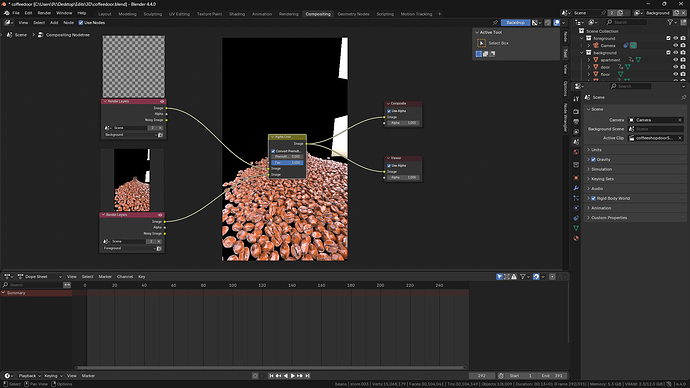The width and height of the screenshot is (690, 388).
Task: Open the Material properties tab icon
Action: tap(576, 238)
